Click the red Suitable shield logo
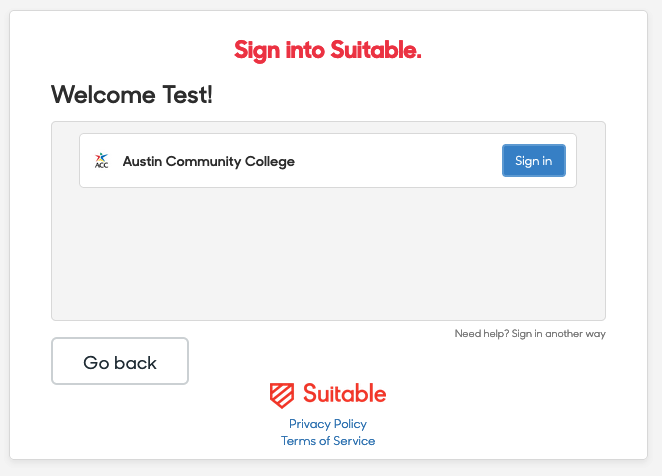 click(282, 395)
